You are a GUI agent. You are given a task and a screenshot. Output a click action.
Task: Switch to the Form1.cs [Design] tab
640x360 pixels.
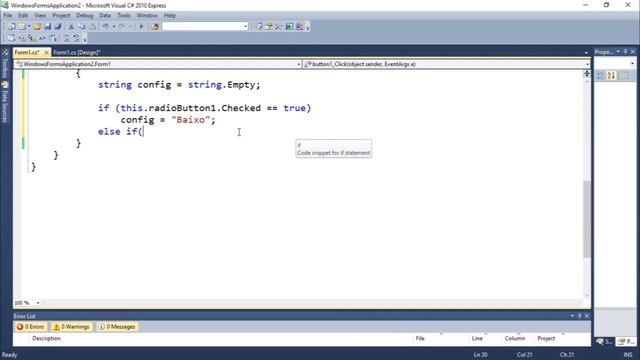tap(77, 53)
